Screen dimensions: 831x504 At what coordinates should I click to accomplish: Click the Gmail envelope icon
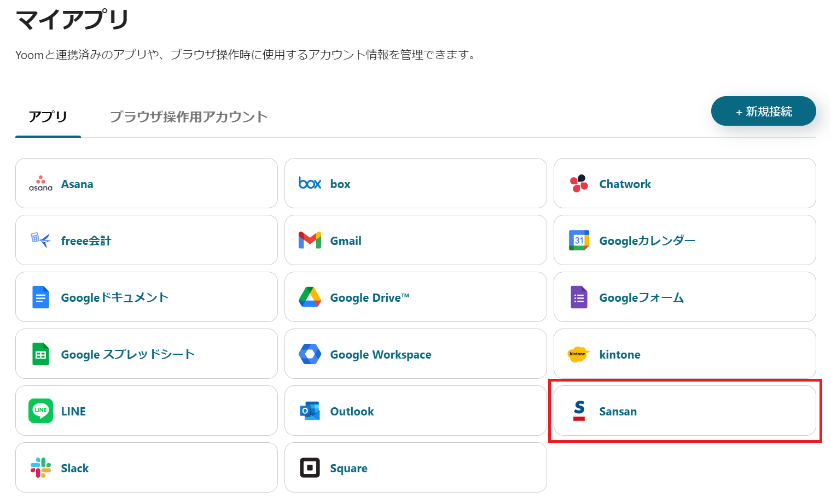[310, 241]
